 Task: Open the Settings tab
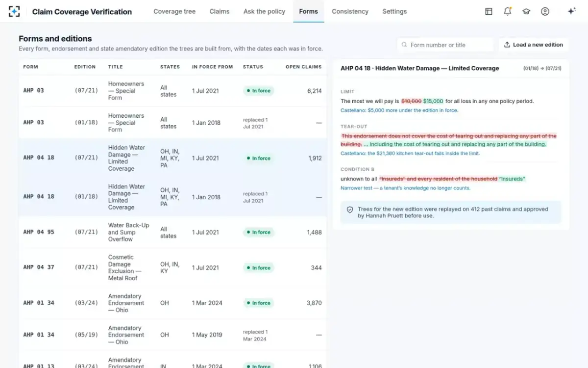point(394,11)
